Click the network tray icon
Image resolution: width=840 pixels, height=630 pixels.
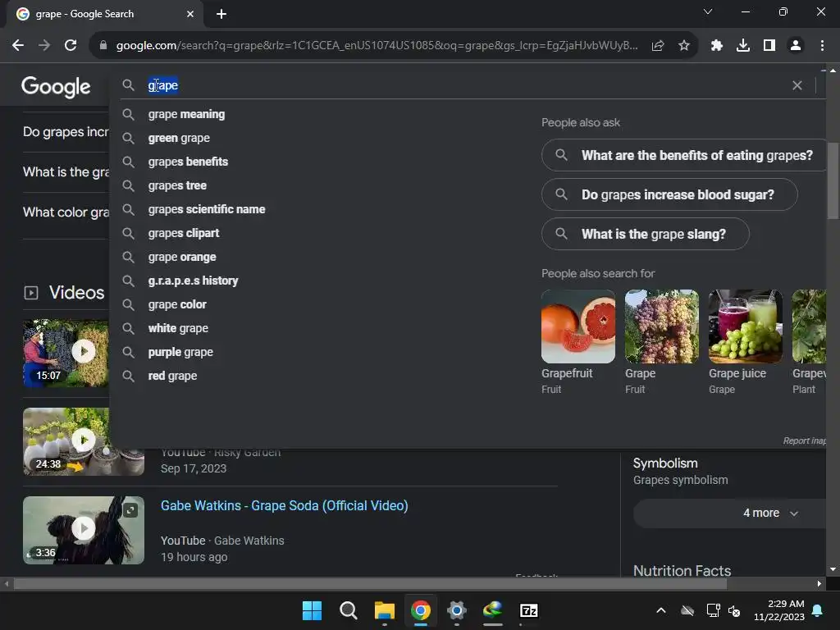[713, 610]
